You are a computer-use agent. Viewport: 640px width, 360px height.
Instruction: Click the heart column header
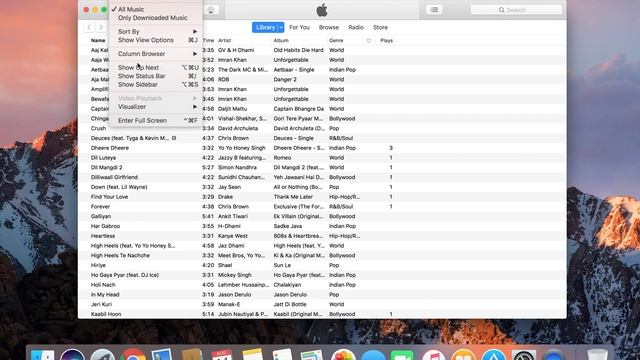(369, 40)
